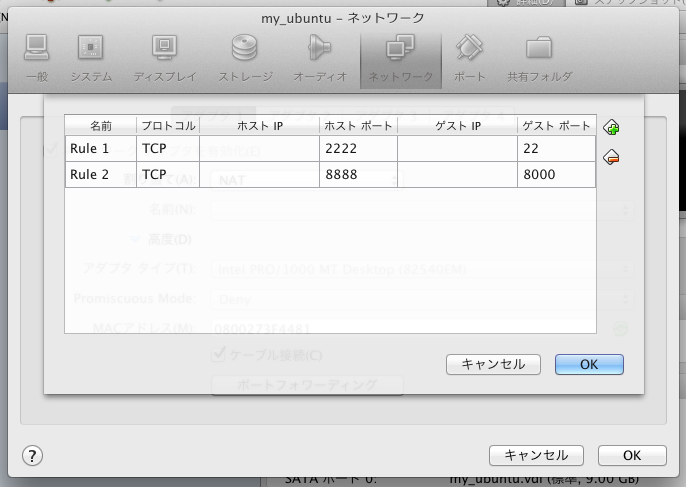Click the 名前 column header
Viewport: 686px width, 487px height.
101,126
